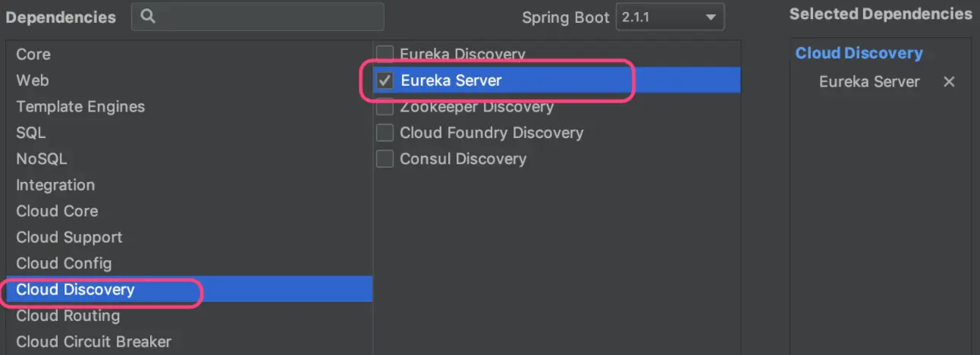The height and width of the screenshot is (355, 980).
Task: Enable the Zookeeper Discovery checkbox
Action: 385,107
